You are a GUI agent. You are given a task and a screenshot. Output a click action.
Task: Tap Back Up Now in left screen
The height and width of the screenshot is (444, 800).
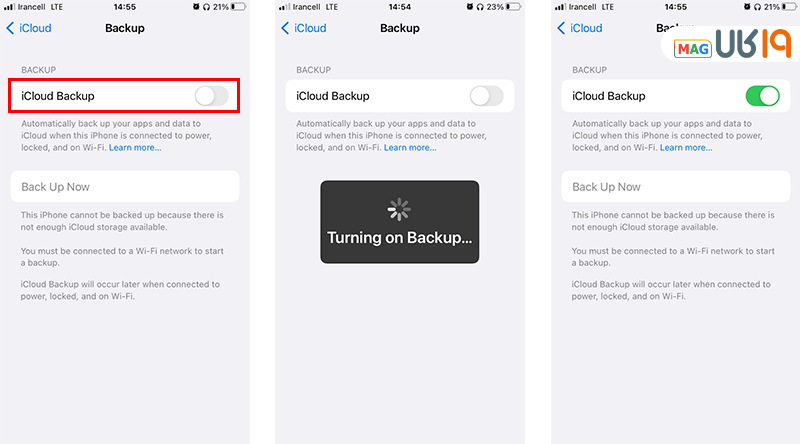point(125,187)
